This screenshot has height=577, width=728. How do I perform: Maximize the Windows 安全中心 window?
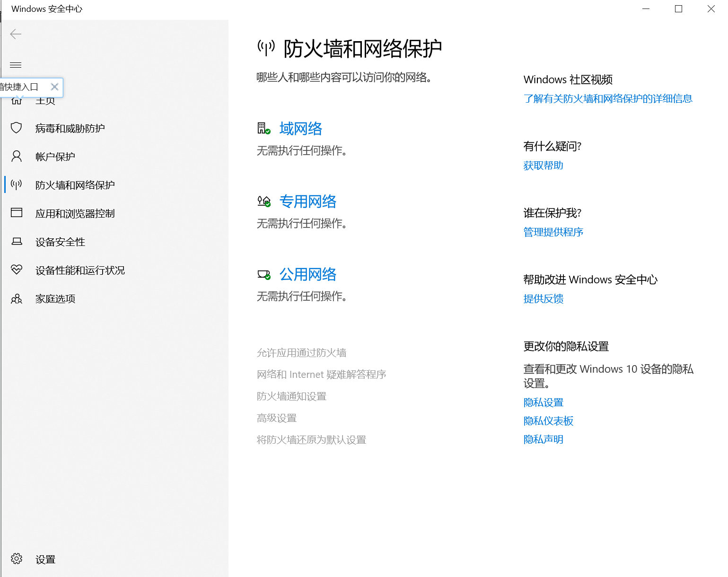[x=678, y=9]
